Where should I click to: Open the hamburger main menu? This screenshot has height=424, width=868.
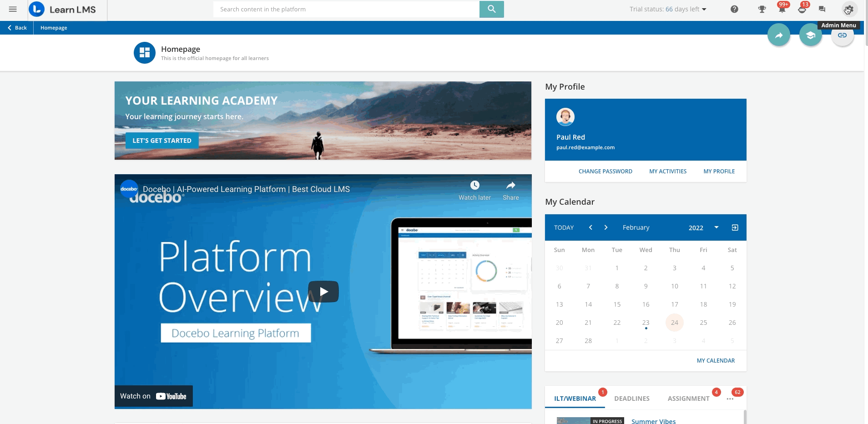13,9
